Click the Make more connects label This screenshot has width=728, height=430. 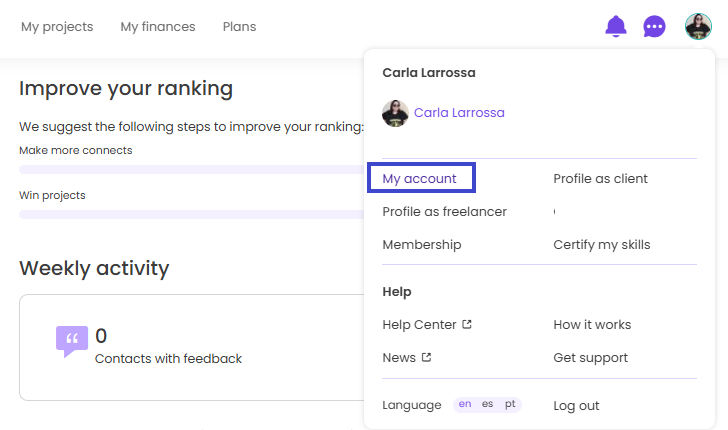[x=76, y=150]
